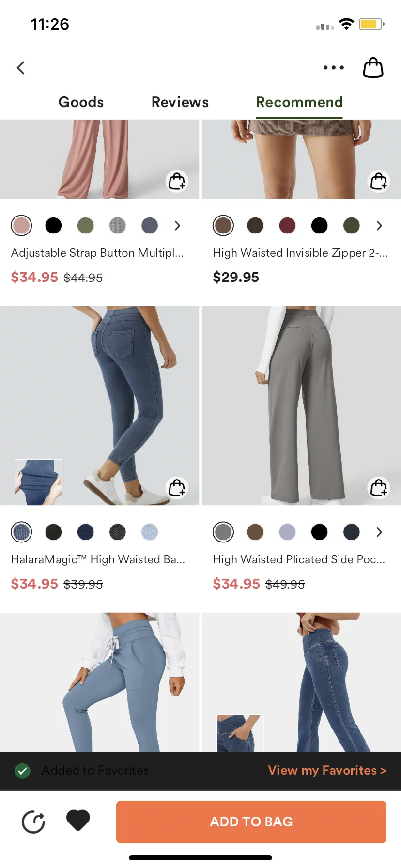Quick-add HalaraMagic jeans to bag
This screenshot has width=401, height=868.
coord(177,488)
